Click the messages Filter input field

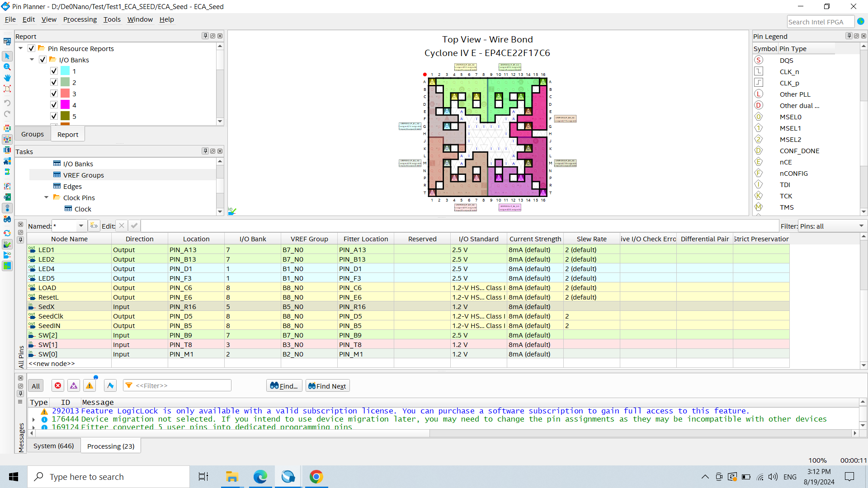pos(177,385)
